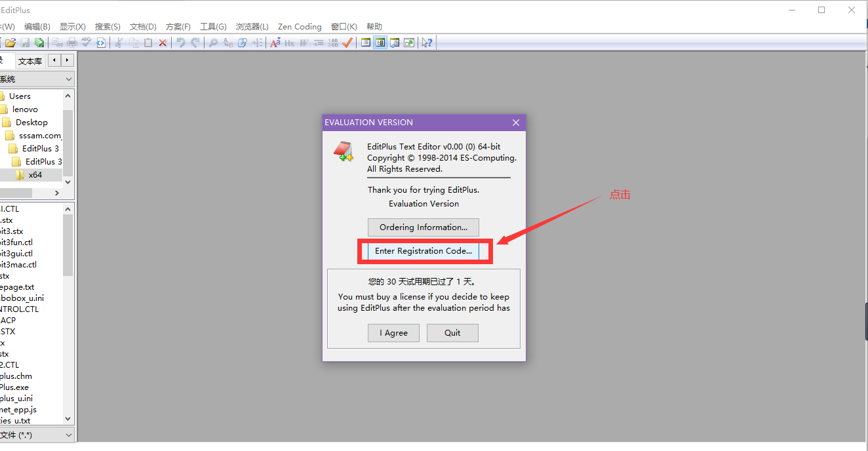Image resolution: width=868 pixels, height=451 pixels.
Task: Click the spell check ABC icon
Action: tap(87, 43)
